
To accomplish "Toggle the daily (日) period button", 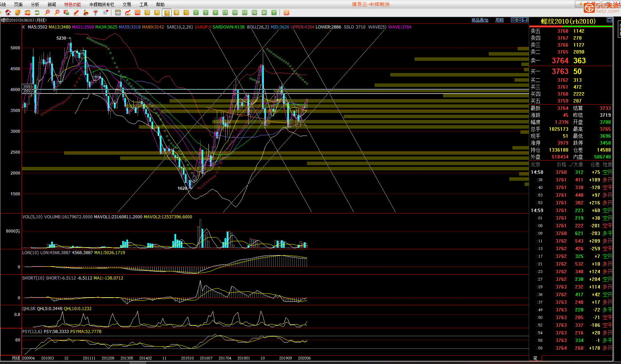I will (147, 13).
